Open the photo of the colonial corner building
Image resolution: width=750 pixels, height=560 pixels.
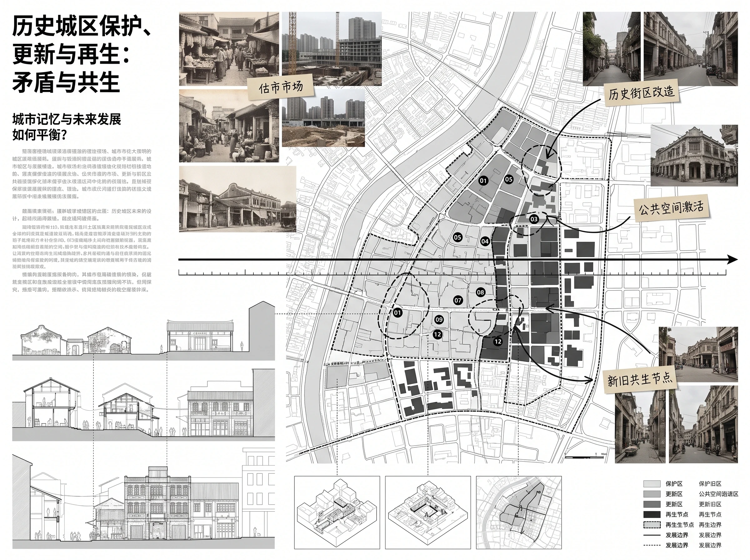click(694, 155)
